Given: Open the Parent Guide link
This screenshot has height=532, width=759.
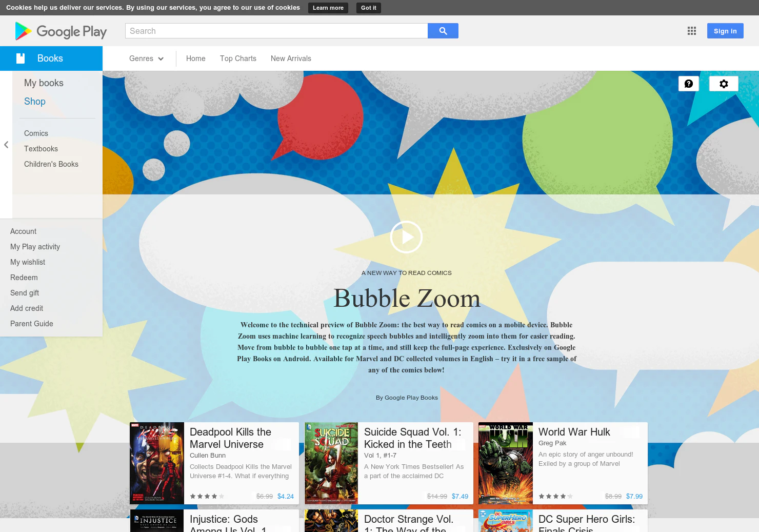Looking at the screenshot, I should [x=32, y=324].
